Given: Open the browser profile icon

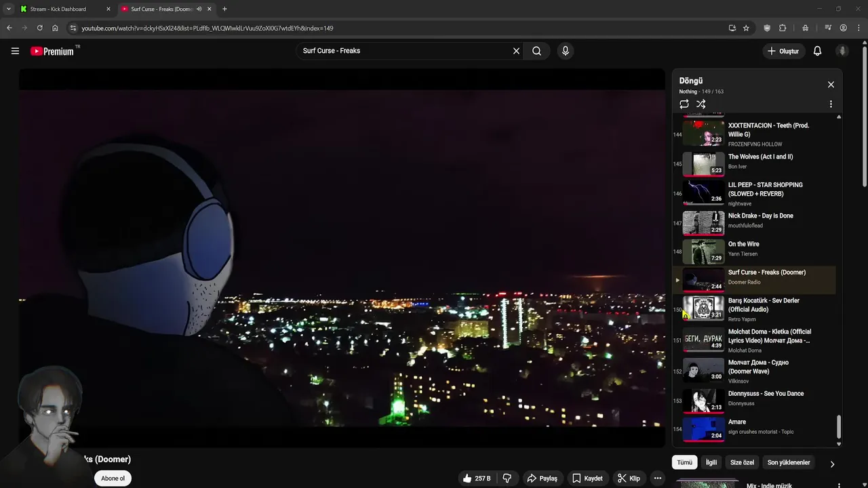Looking at the screenshot, I should pos(843,28).
